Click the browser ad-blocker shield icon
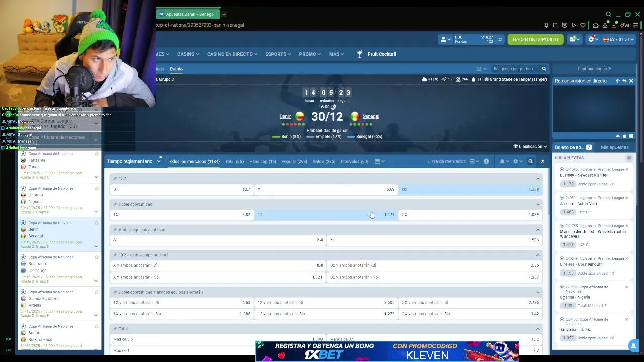 tap(565, 25)
